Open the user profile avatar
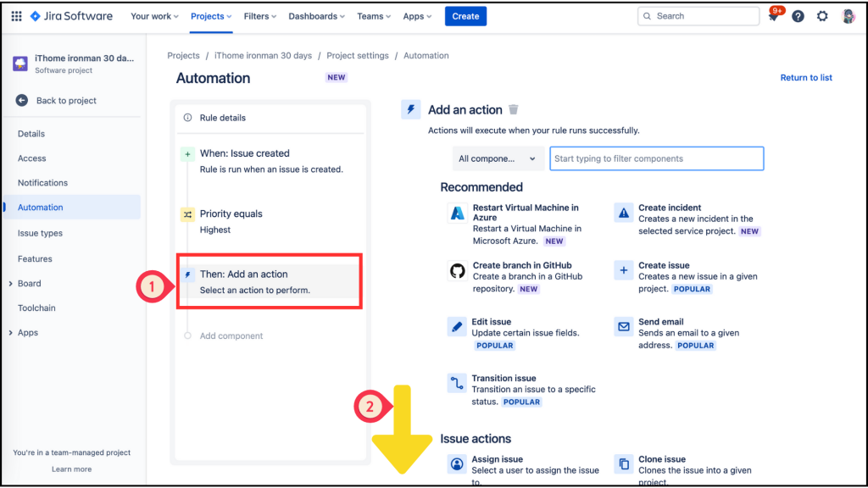Image resolution: width=868 pixels, height=488 pixels. click(848, 16)
